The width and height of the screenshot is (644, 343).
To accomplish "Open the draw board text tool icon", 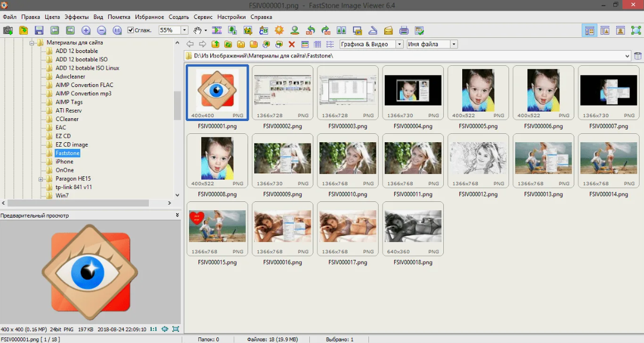I will click(x=263, y=31).
